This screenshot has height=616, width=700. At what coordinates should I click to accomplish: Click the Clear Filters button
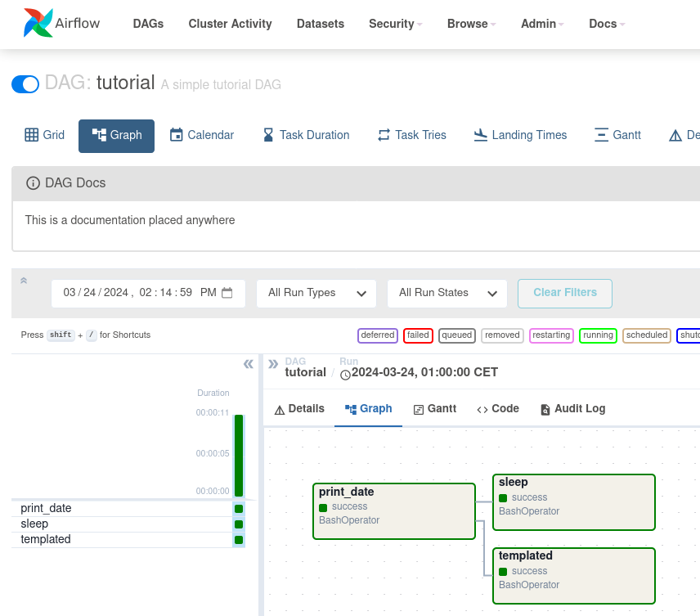tap(564, 293)
